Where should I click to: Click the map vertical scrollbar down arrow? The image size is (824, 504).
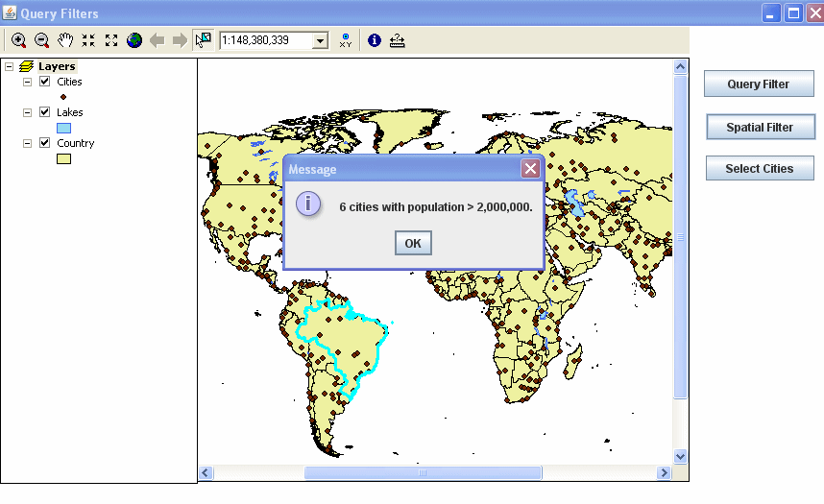click(681, 457)
